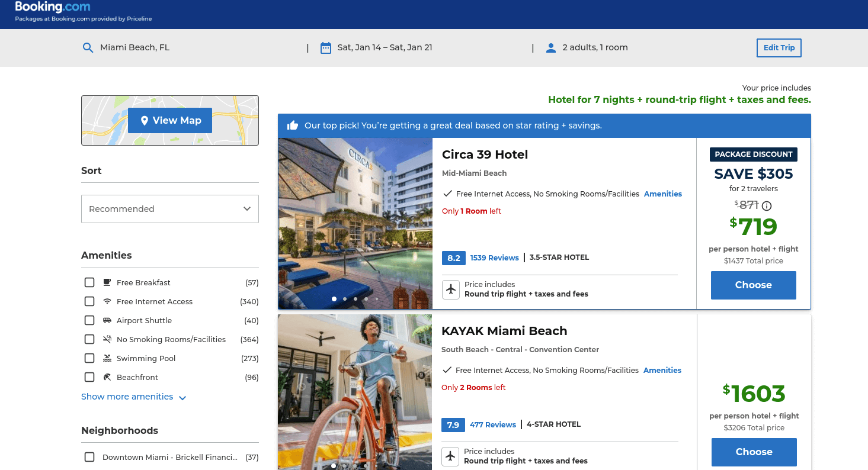Image resolution: width=868 pixels, height=470 pixels.
Task: Click the checkmark icon in Circa 39 amenities line
Action: click(448, 194)
